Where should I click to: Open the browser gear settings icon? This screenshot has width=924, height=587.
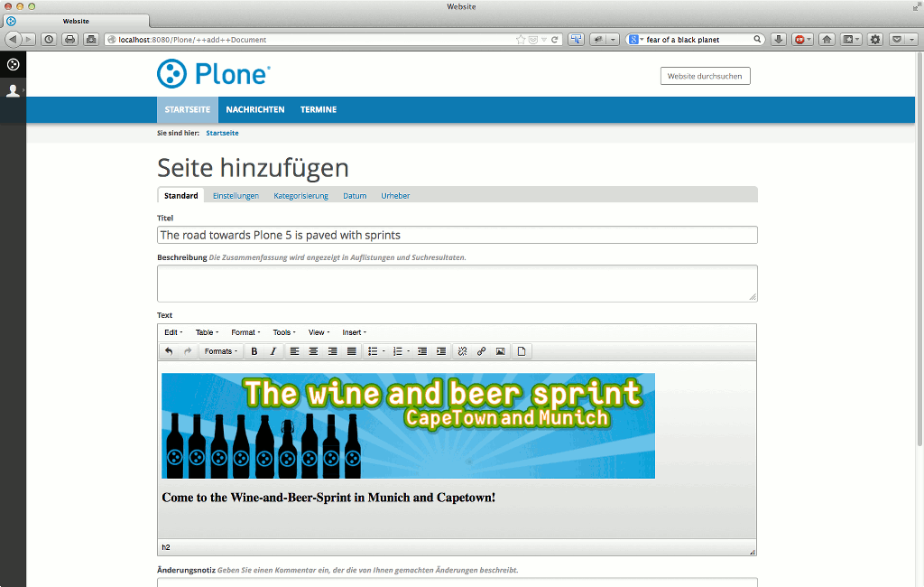click(875, 40)
